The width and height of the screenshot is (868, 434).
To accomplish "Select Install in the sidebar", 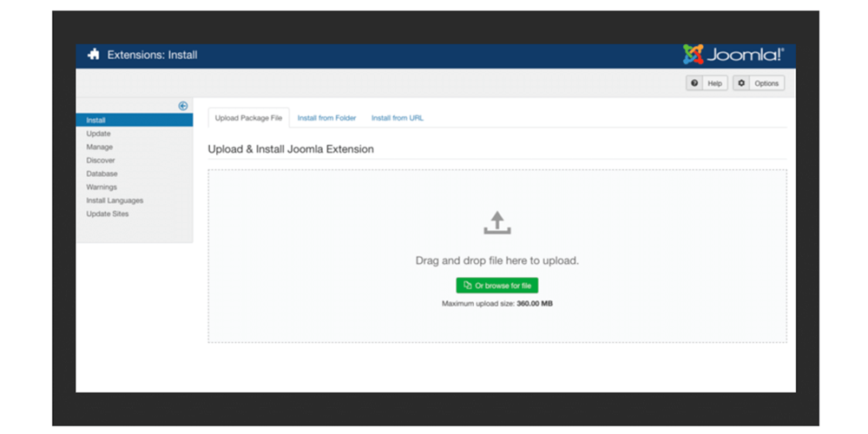I will point(135,120).
